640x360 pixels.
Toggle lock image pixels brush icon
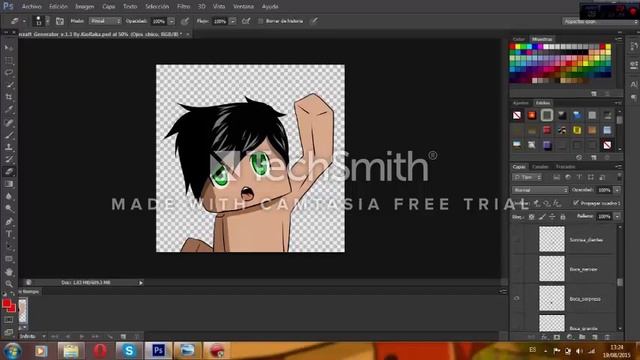pyautogui.click(x=542, y=217)
